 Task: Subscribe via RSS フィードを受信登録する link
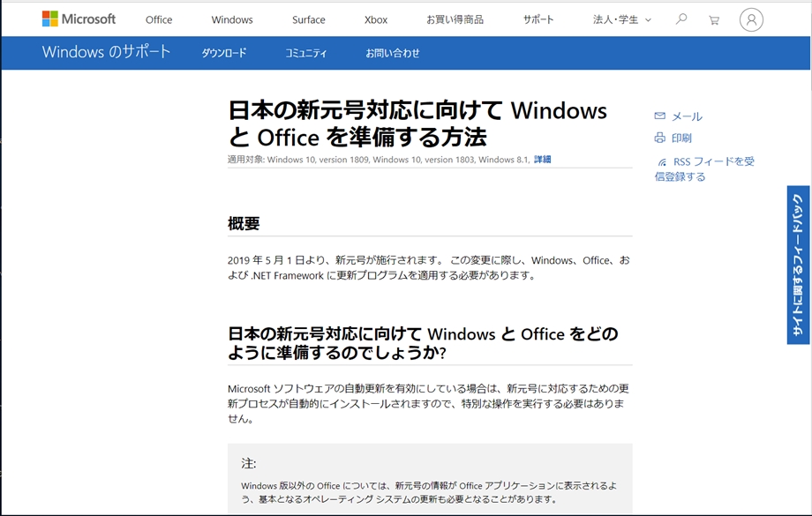(705, 168)
